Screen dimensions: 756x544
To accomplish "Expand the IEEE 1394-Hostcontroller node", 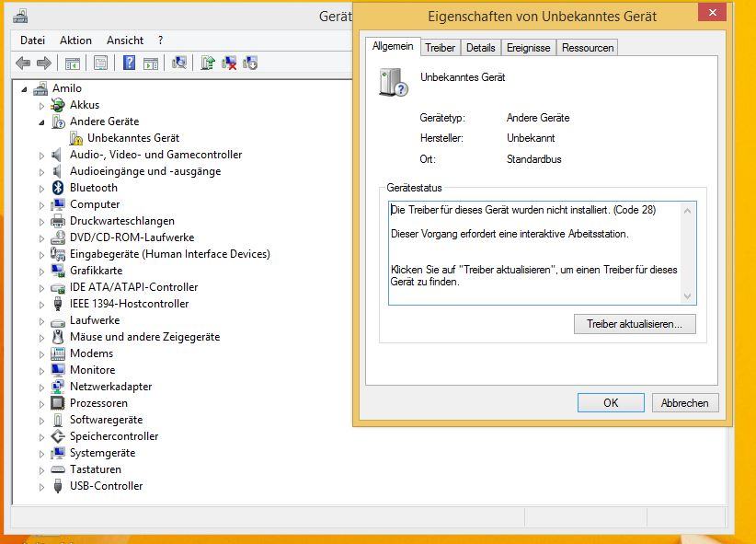I will tap(41, 305).
